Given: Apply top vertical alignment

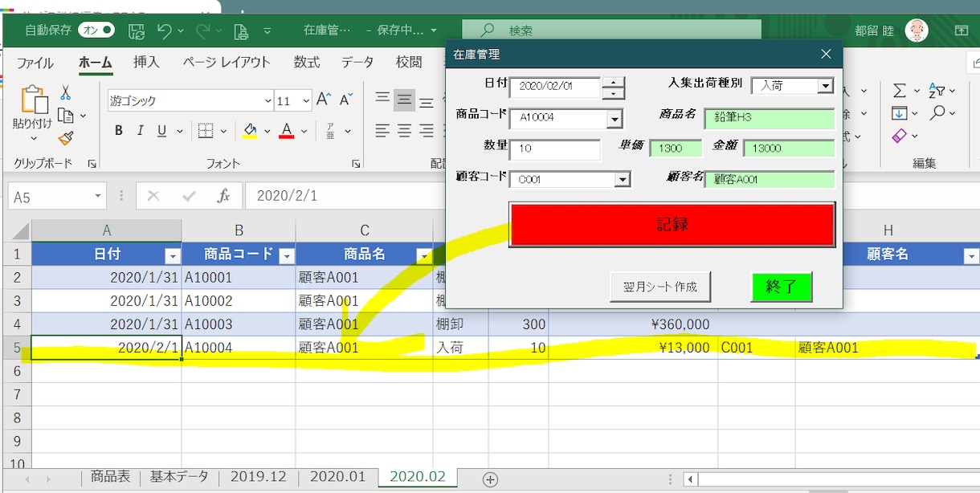Looking at the screenshot, I should tap(383, 100).
